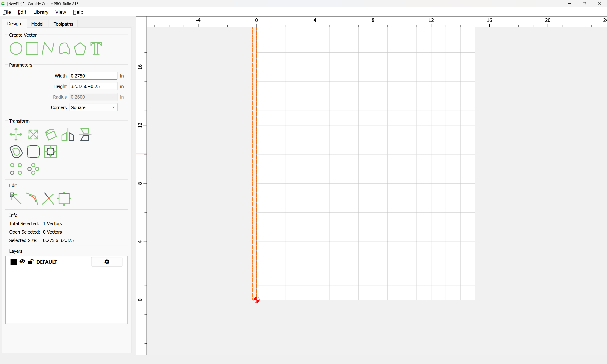Open the Corners dropdown set to Square
Screen dimensions: 607x364
click(94, 107)
